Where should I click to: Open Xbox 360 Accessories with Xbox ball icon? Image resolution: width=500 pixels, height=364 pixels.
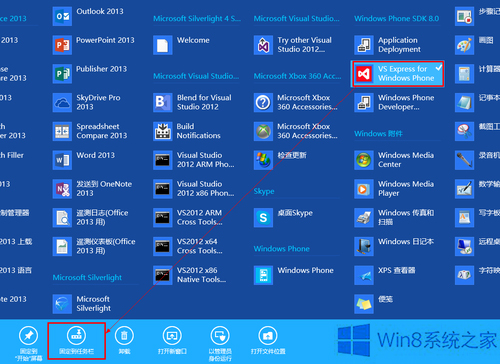(x=296, y=131)
